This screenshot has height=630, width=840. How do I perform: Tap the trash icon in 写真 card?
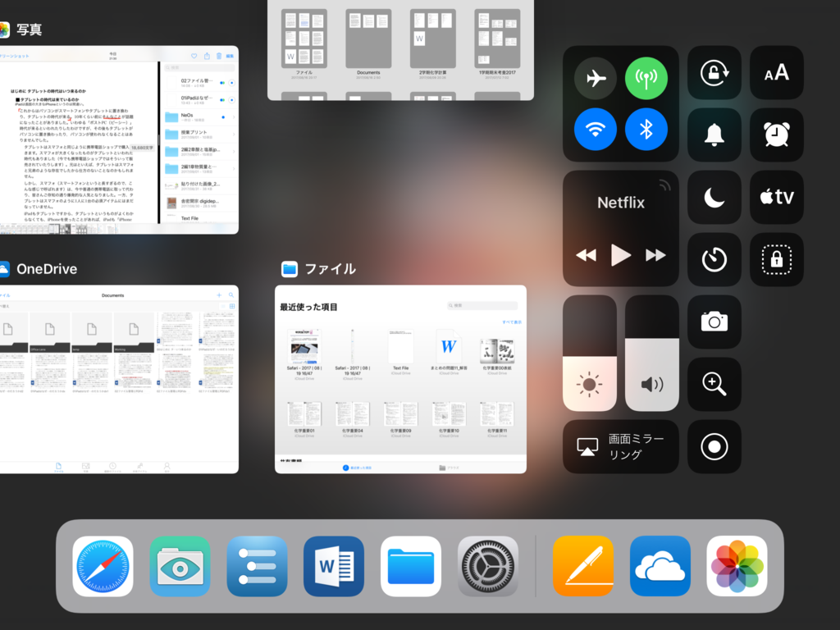click(x=218, y=56)
